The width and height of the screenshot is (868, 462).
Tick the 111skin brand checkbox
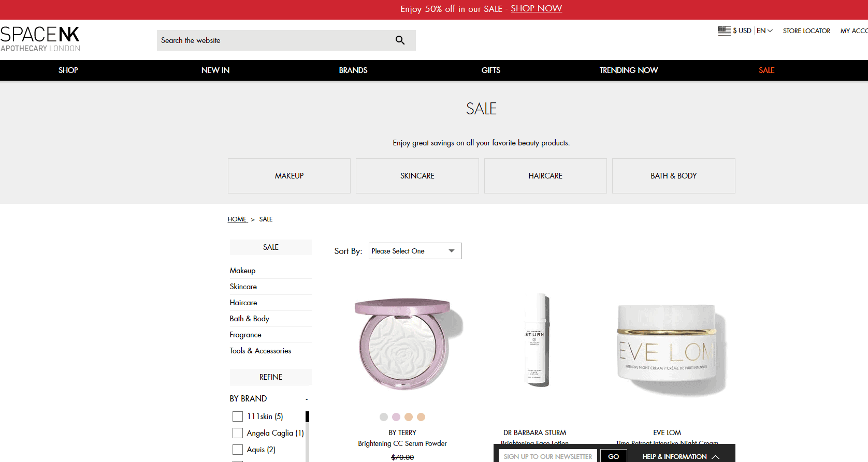tap(238, 416)
